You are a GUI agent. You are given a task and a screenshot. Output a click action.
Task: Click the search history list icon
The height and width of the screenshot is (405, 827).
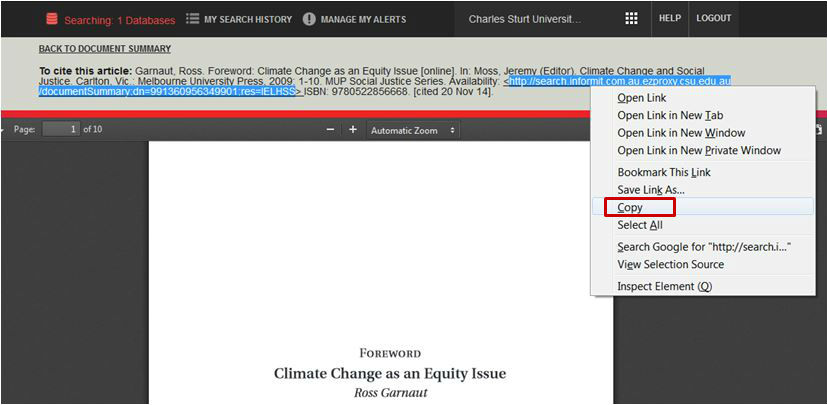click(192, 19)
